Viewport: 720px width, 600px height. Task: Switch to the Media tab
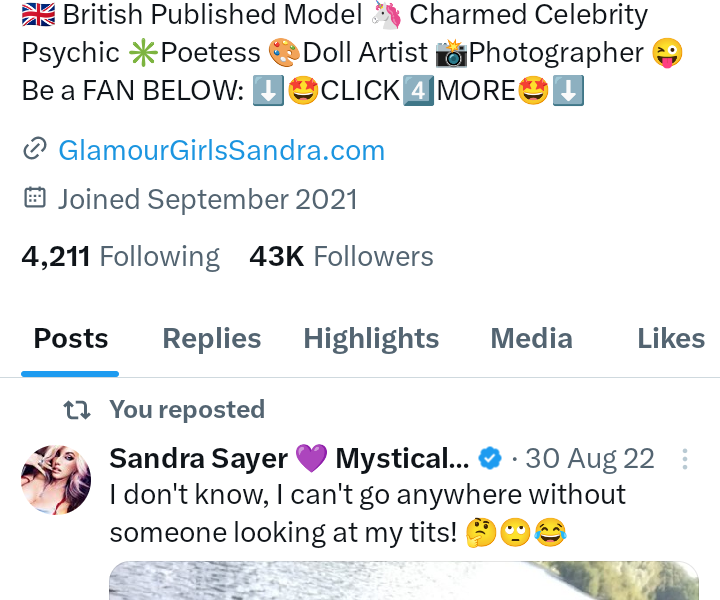coord(531,339)
